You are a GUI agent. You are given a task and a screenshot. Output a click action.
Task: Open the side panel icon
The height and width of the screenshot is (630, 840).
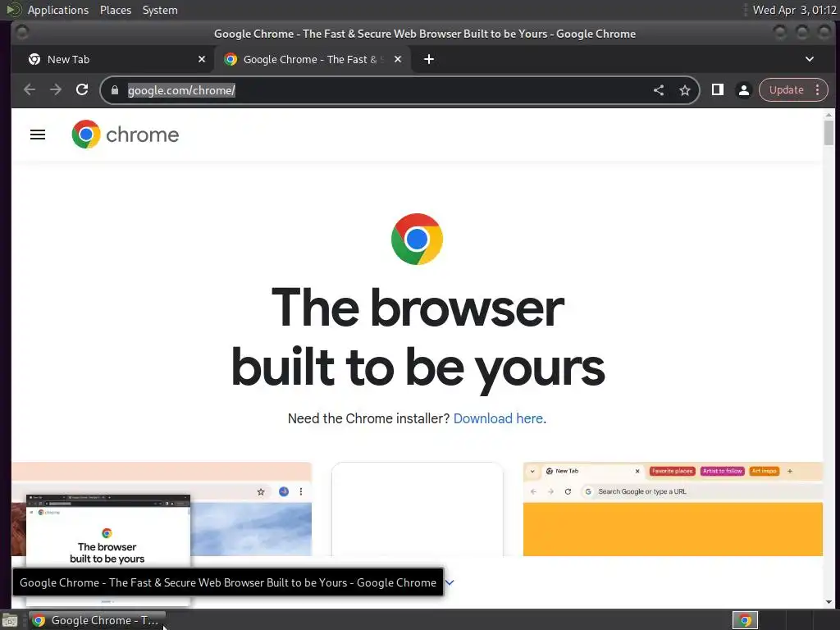click(717, 90)
